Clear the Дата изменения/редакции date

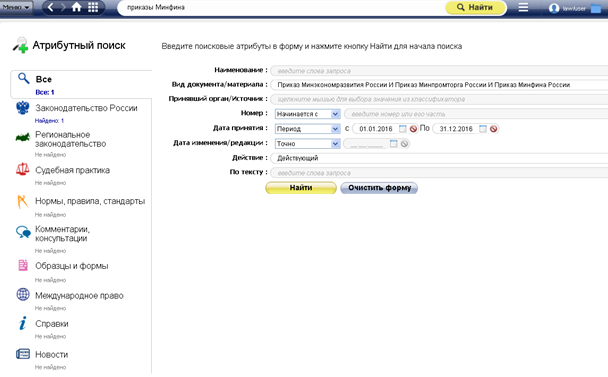pyautogui.click(x=404, y=144)
